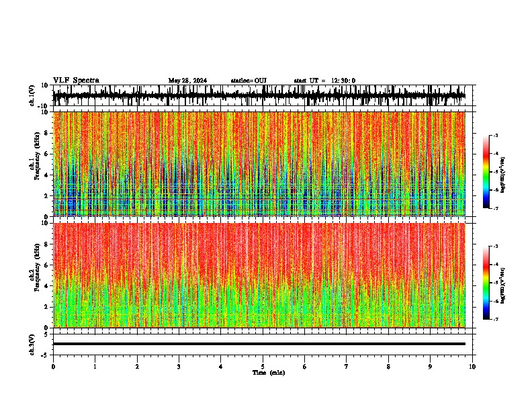Click the time axis tick label "5"
Viewport: 532px width, 411px height.
click(x=263, y=367)
